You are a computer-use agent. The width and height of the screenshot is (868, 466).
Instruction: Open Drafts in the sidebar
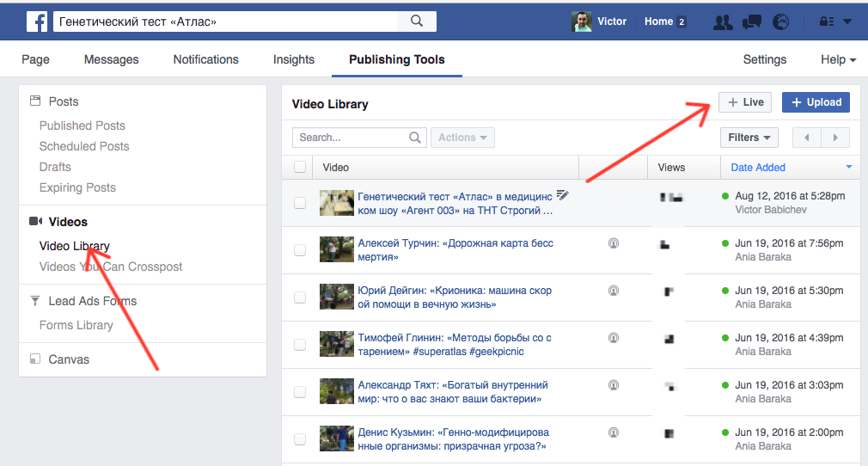point(55,166)
